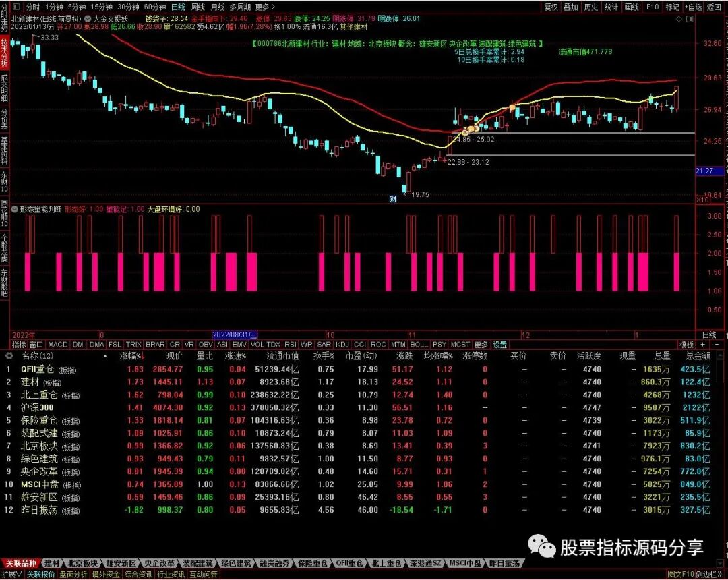
Task: Expand the 扩展 menu at bottom left
Action: [11, 575]
